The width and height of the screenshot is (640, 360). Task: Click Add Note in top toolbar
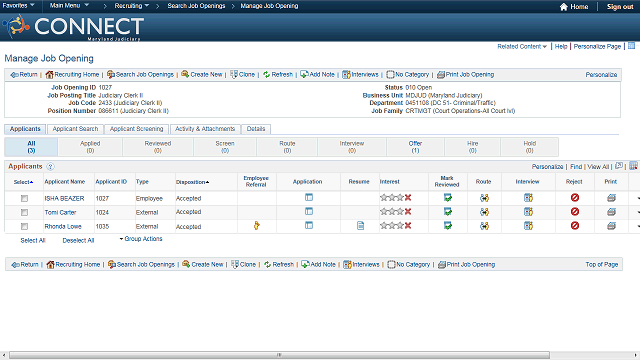pyautogui.click(x=317, y=75)
